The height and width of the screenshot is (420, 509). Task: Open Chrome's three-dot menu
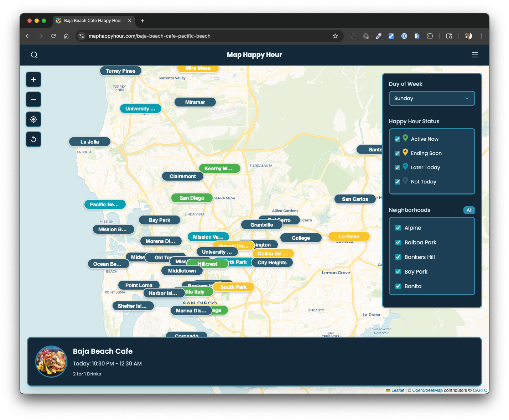(x=481, y=36)
